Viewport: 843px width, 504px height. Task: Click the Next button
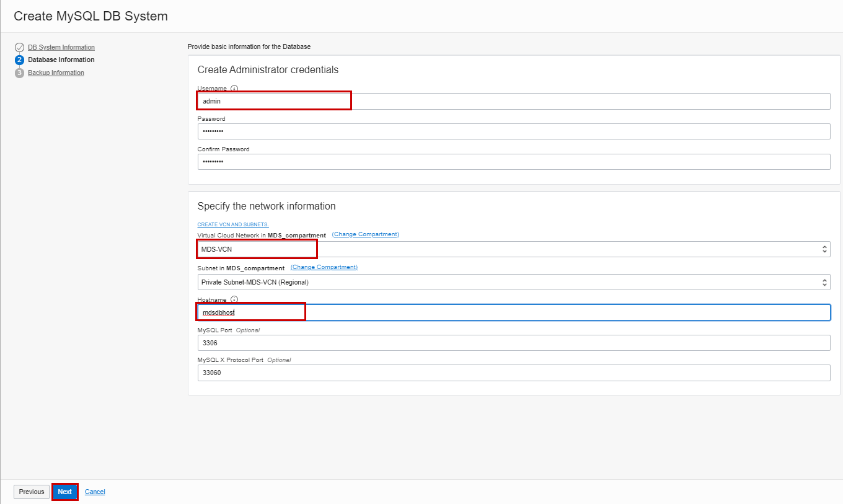point(64,491)
